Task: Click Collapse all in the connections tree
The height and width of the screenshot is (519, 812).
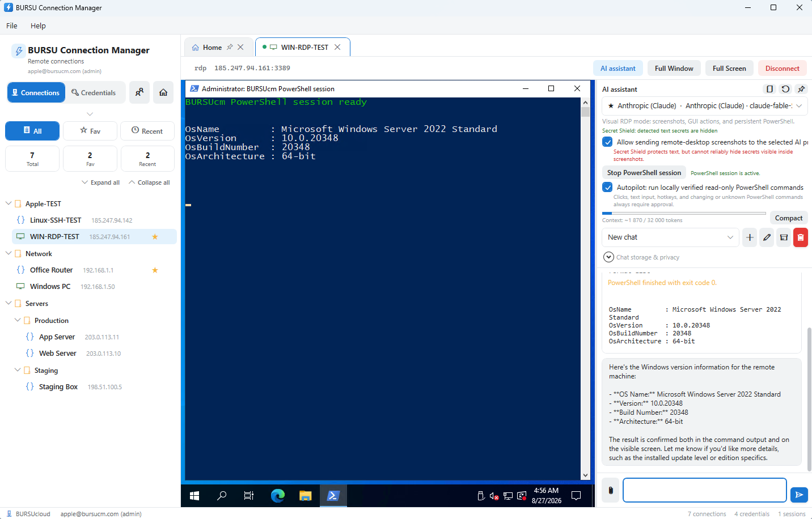Action: point(149,182)
